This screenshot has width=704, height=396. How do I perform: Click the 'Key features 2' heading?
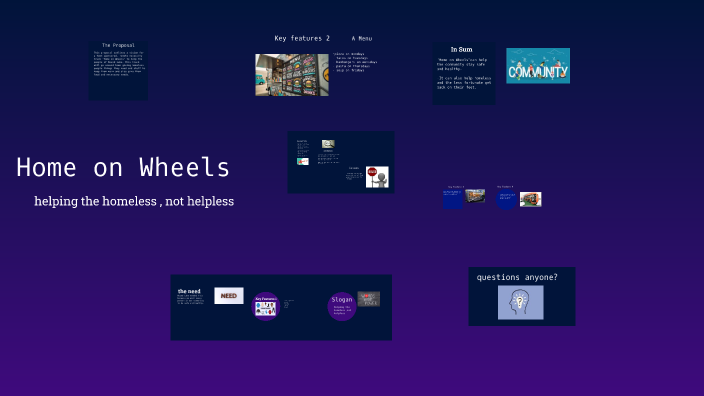(302, 39)
